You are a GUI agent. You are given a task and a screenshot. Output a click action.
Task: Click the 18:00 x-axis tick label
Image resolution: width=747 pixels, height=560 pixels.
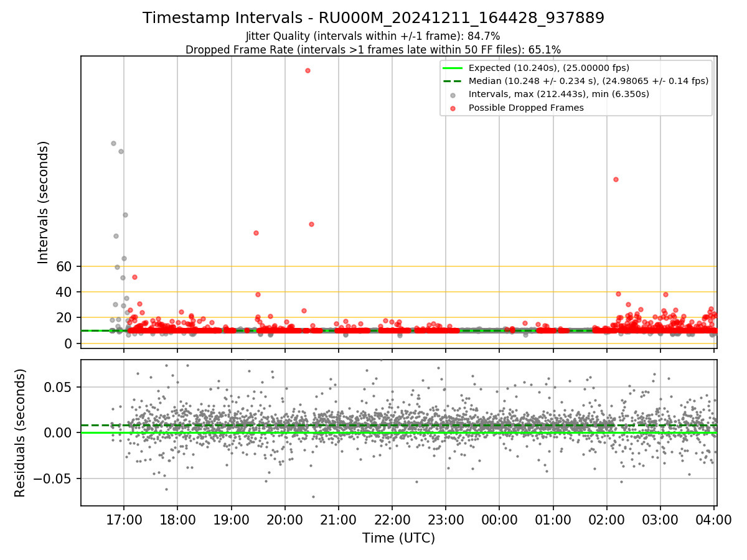[177, 519]
